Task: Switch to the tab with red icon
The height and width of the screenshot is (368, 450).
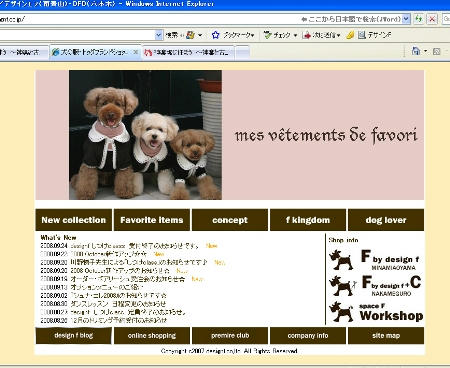Action: click(188, 53)
